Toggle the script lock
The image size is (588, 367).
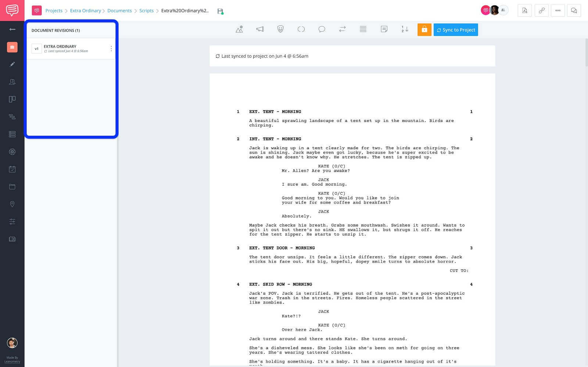(424, 29)
